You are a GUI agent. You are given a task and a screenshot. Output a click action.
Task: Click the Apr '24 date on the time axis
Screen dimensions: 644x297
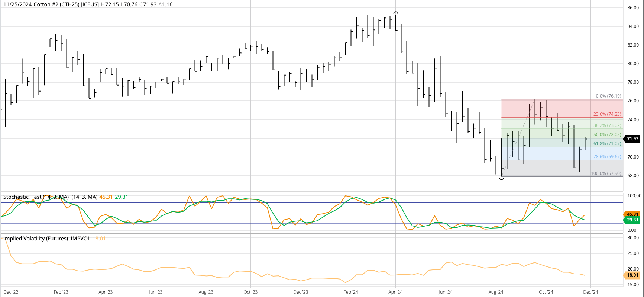pos(395,292)
